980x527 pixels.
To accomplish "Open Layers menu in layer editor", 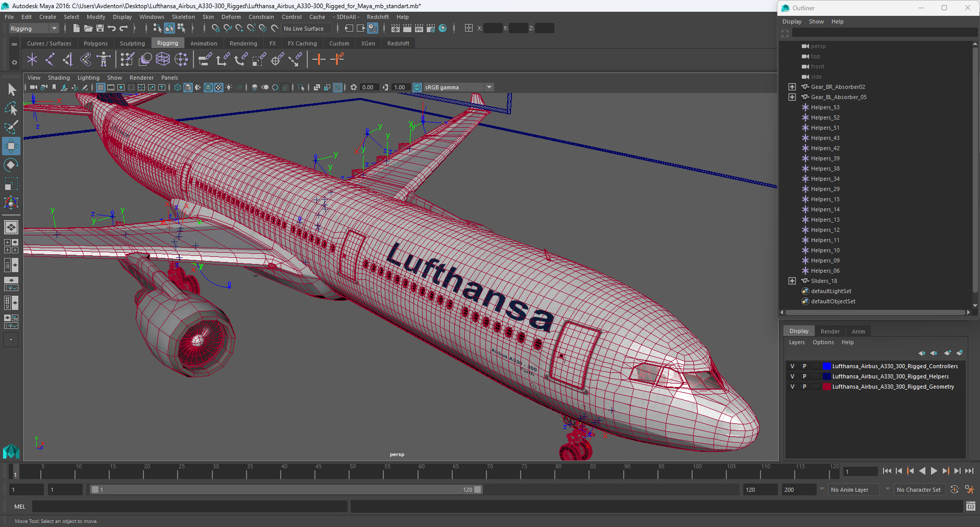I will [797, 342].
